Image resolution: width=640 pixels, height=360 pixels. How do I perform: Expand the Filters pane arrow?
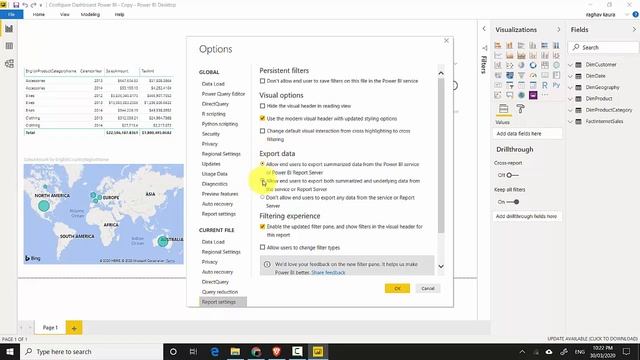click(484, 29)
